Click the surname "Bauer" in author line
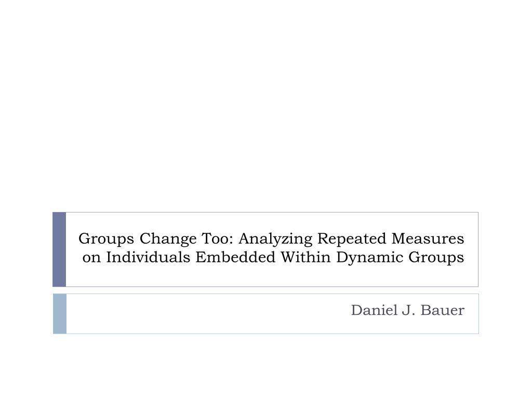The image size is (532, 399). point(443,310)
